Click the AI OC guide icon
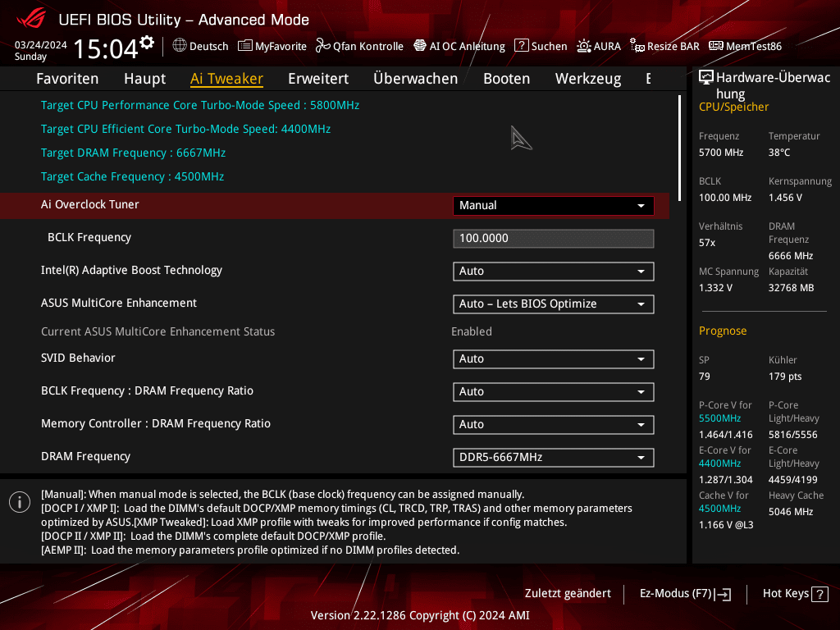 (x=420, y=46)
